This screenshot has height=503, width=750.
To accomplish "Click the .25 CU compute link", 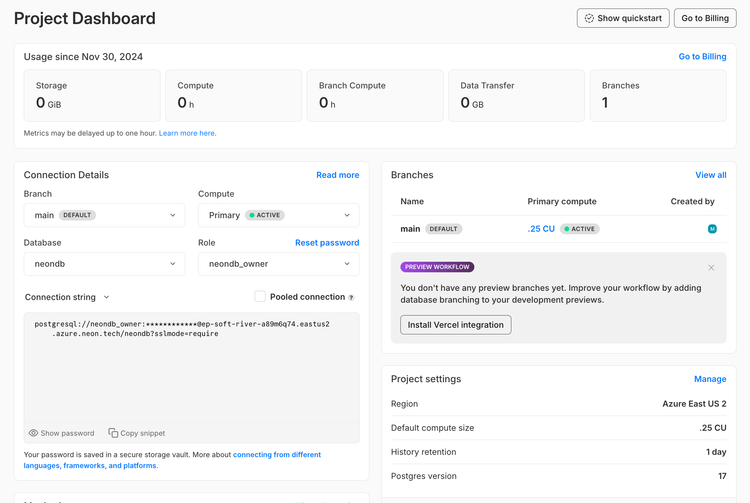I will point(541,229).
